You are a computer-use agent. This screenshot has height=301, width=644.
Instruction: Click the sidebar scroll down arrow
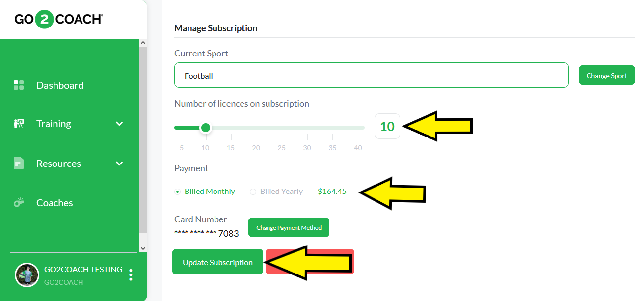coord(143,248)
